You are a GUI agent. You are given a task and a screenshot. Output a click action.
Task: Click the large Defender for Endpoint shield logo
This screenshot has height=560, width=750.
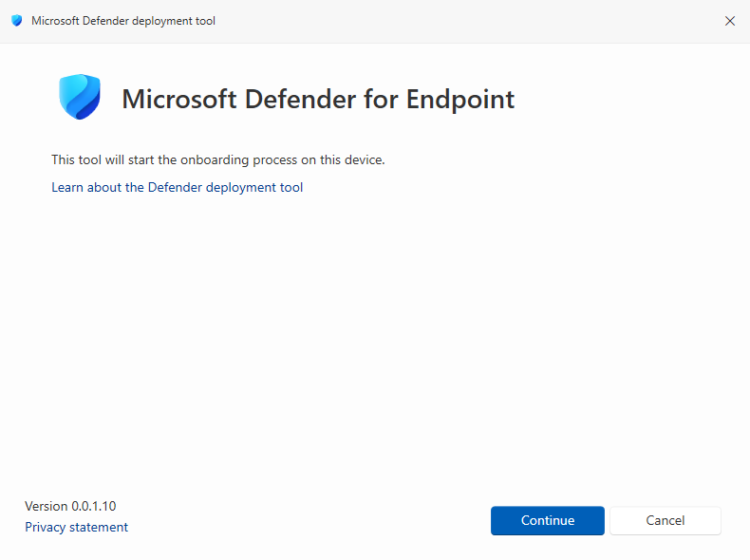[x=80, y=97]
